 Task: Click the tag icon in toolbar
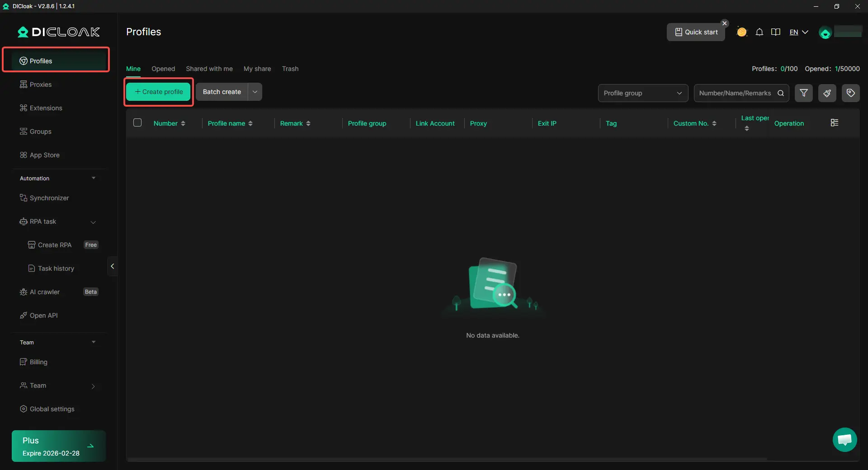(850, 93)
